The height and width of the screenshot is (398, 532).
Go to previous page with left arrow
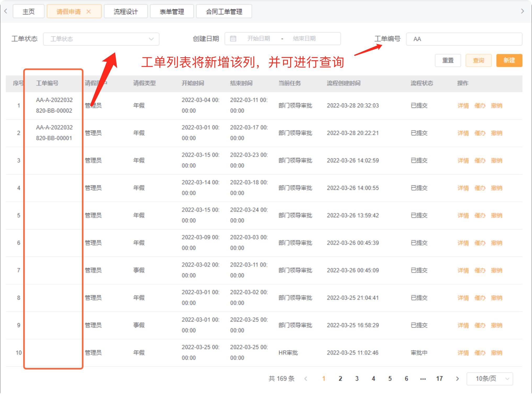click(306, 379)
